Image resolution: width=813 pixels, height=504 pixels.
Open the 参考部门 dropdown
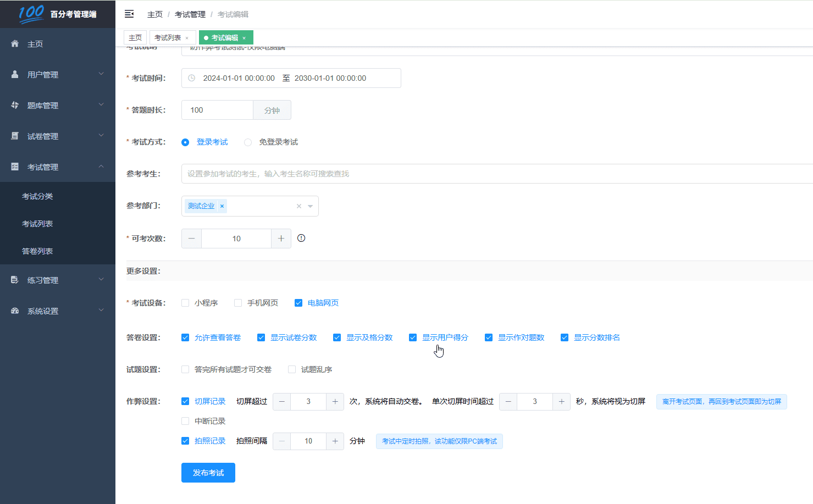[311, 206]
